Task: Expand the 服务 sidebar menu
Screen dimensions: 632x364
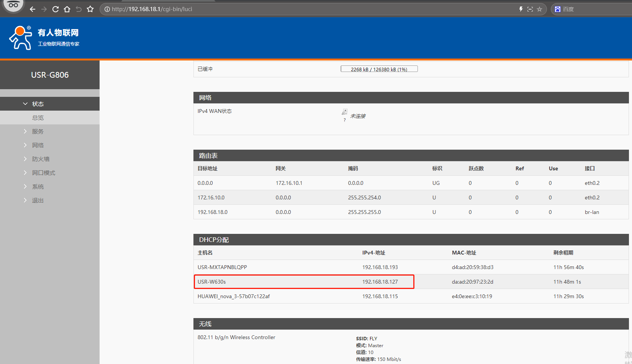Action: click(38, 131)
